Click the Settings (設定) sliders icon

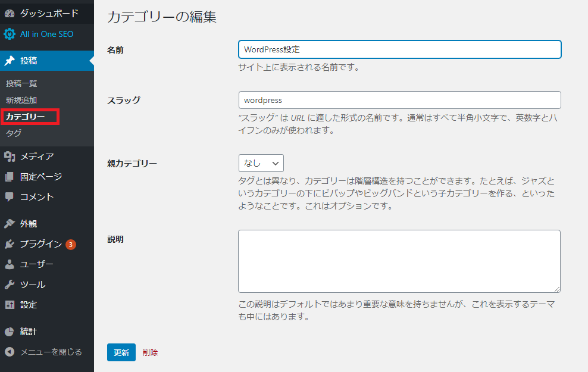[x=10, y=305]
